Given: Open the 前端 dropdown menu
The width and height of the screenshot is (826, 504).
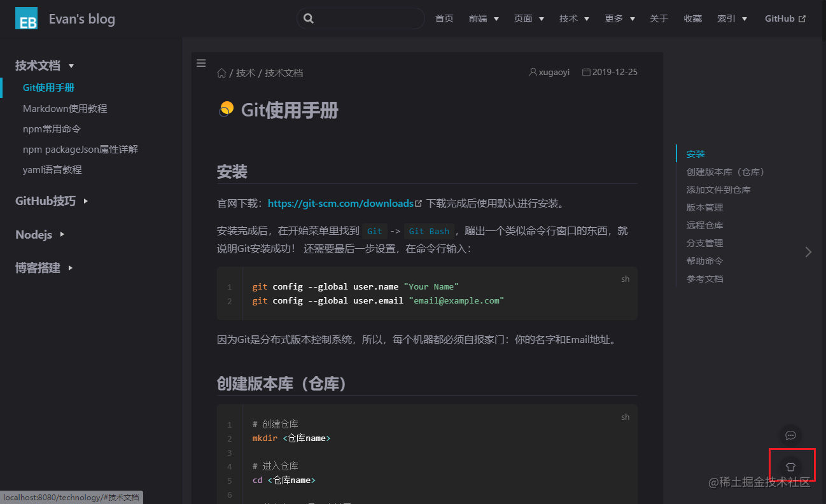Looking at the screenshot, I should [x=484, y=18].
